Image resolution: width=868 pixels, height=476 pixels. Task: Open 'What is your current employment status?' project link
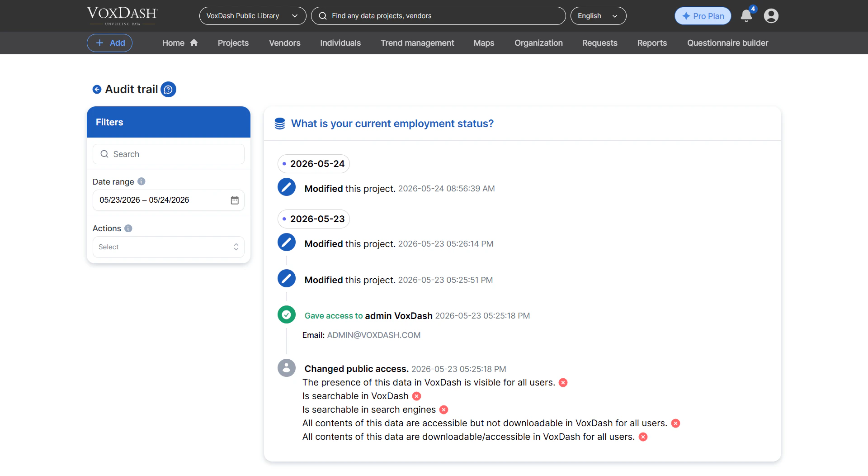pos(392,124)
